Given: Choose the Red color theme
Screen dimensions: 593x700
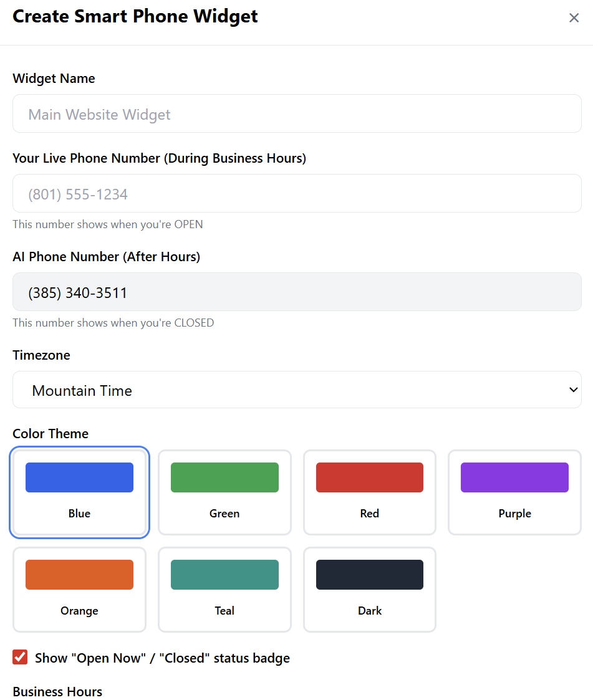Looking at the screenshot, I should pyautogui.click(x=370, y=492).
